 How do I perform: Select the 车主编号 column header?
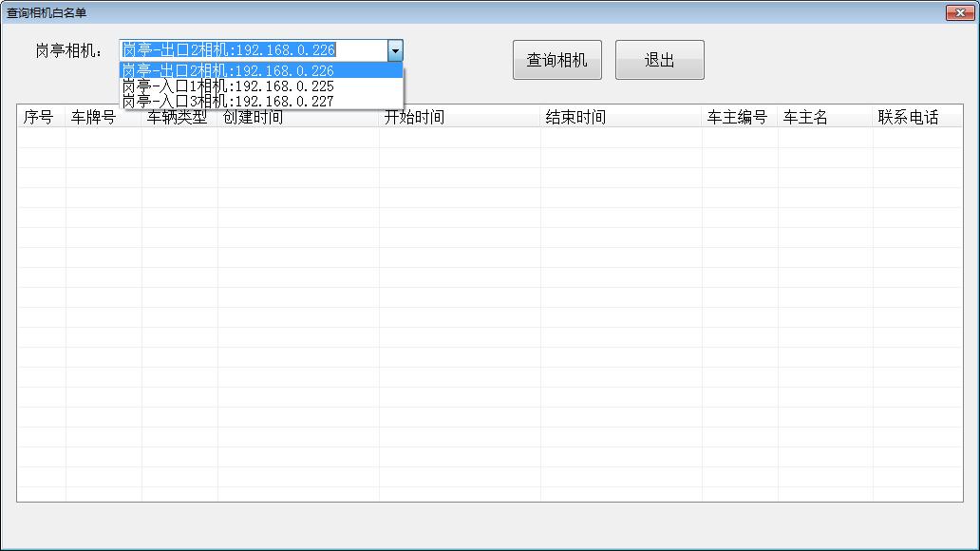739,118
